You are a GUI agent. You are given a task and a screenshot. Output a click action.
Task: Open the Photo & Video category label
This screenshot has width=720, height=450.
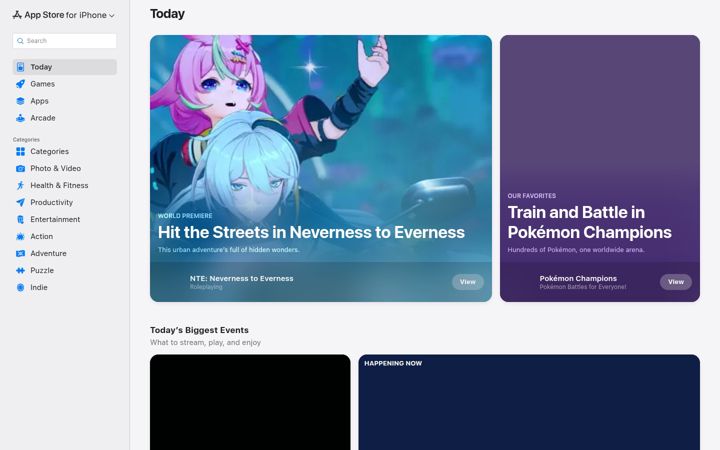click(56, 169)
